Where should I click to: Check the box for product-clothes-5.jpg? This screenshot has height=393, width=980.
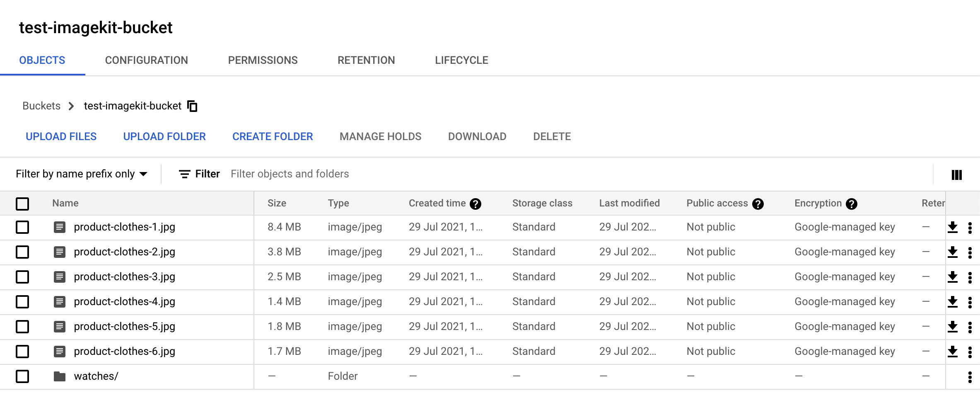pos(22,327)
